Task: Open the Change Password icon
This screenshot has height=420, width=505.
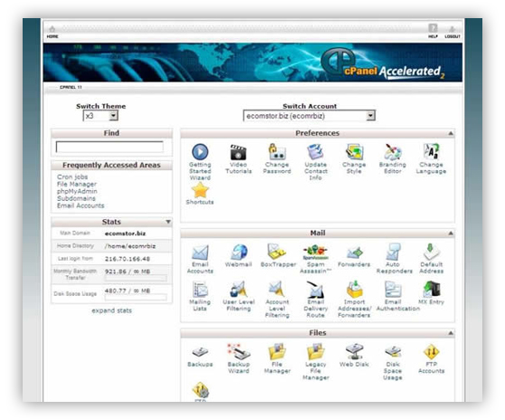Action: (277, 152)
